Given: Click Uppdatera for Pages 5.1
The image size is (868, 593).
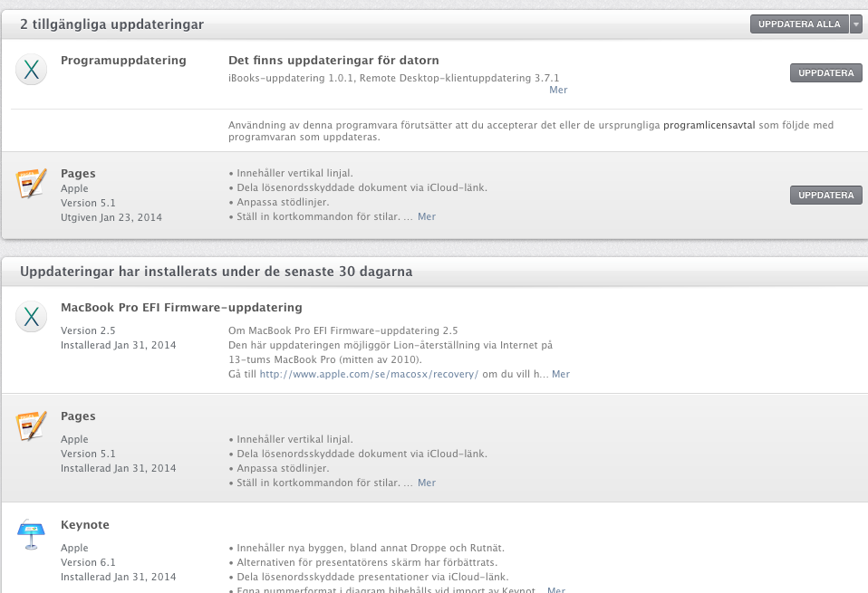Looking at the screenshot, I should [826, 196].
